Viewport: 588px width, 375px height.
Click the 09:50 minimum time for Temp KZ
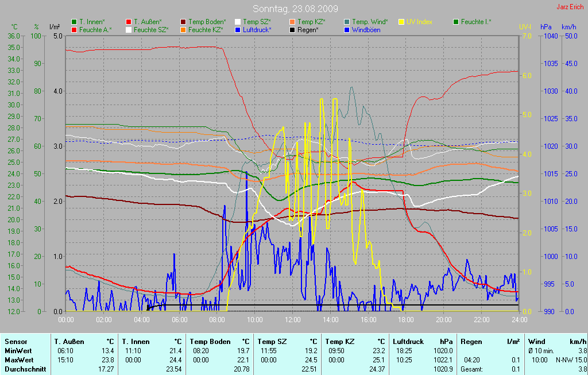point(336,351)
